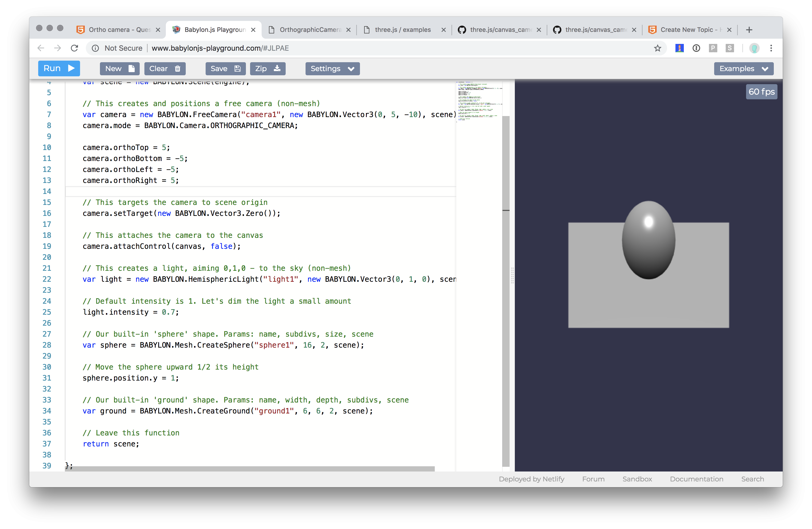Close the Create New Topic tab
The height and width of the screenshot is (529, 812).
coord(729,30)
